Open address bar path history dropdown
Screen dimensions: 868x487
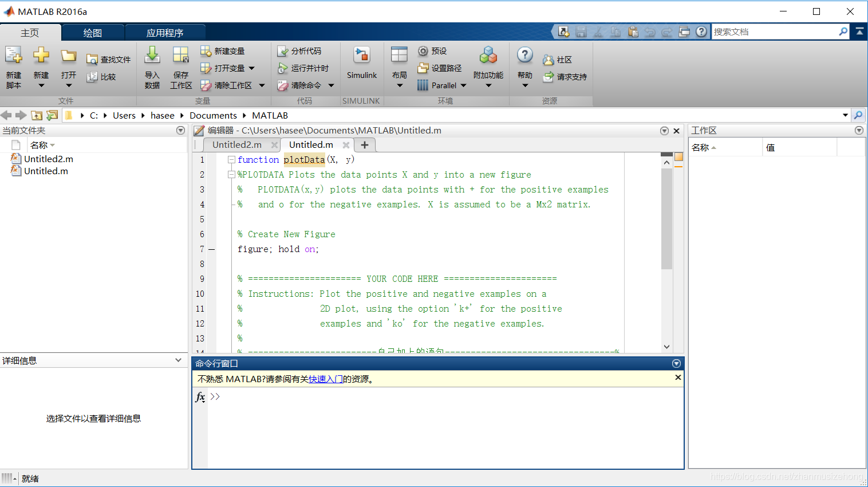[x=845, y=115]
